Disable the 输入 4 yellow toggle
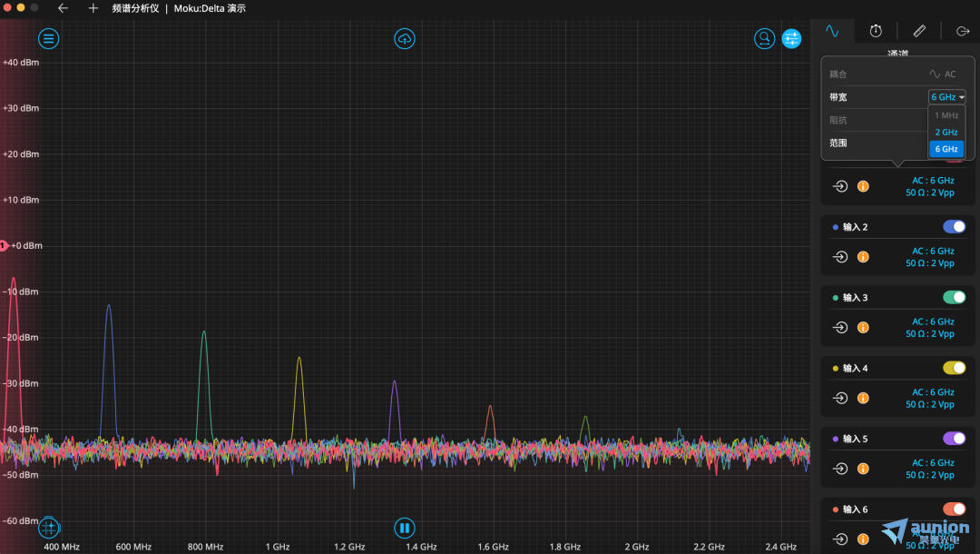Viewport: 980px width, 554px height. [954, 368]
